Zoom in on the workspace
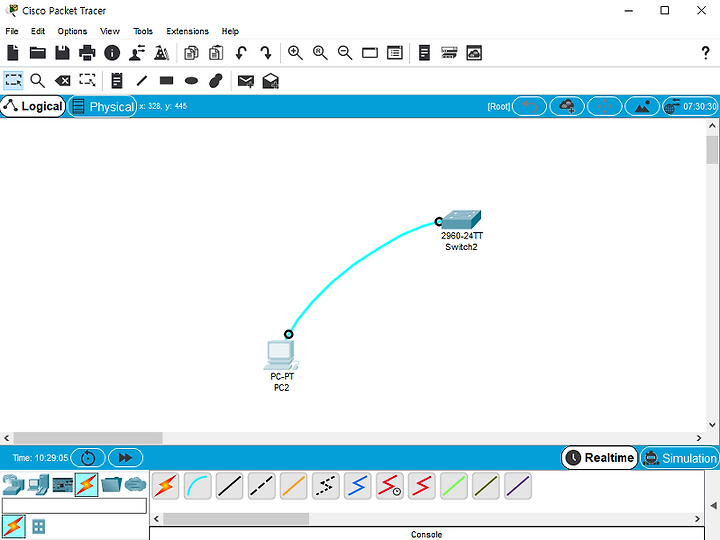Image resolution: width=720 pixels, height=540 pixels. (295, 53)
